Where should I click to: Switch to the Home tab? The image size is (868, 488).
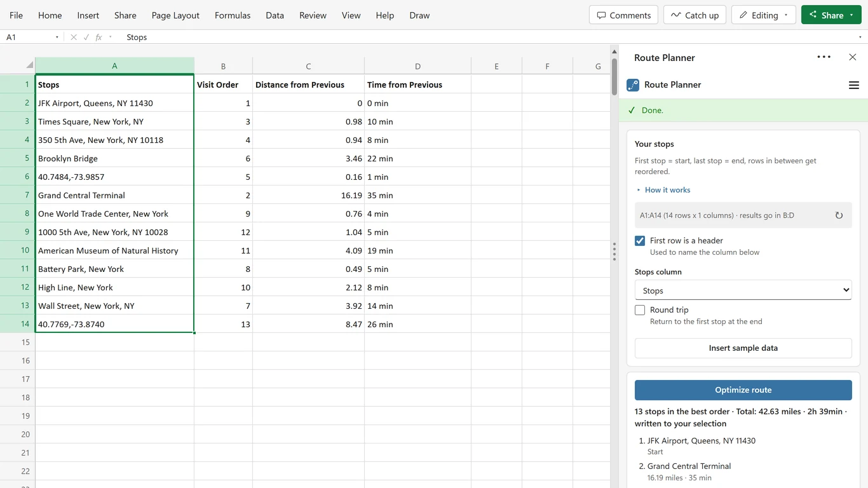(50, 15)
